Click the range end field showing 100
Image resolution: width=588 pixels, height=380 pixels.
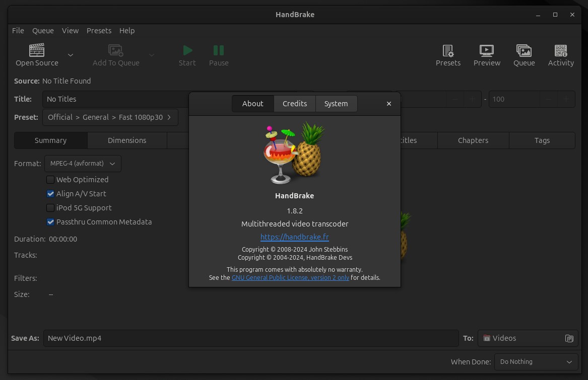[514, 99]
